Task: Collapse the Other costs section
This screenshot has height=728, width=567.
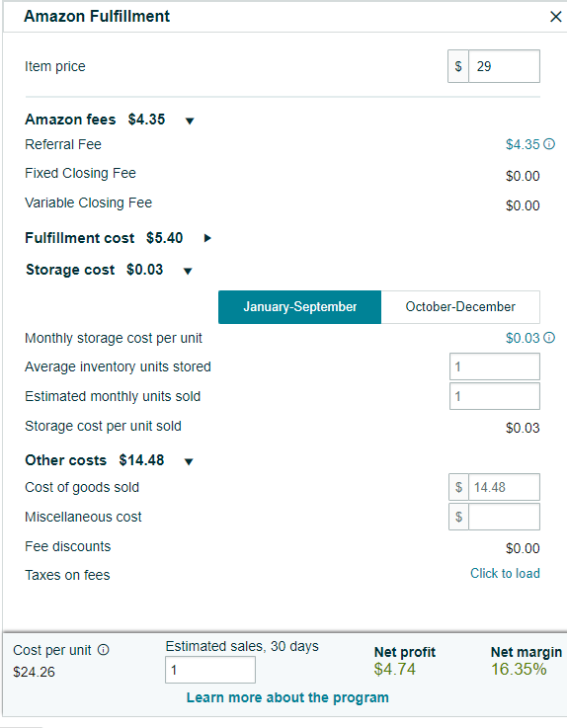Action: point(189,461)
